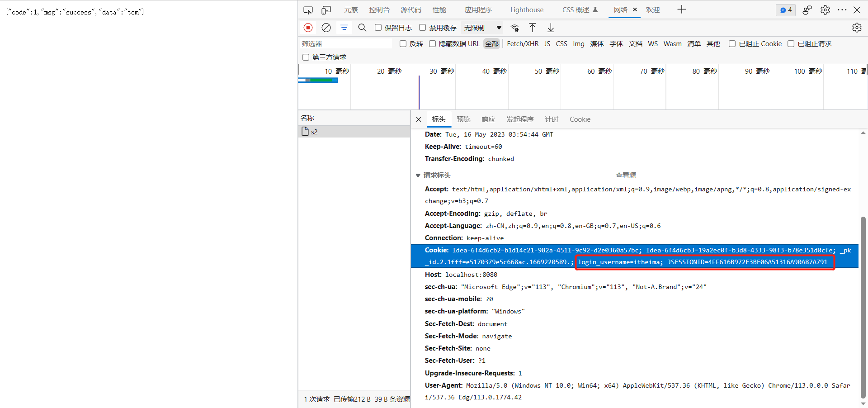Filter requests by Media (媒体)
This screenshot has width=868, height=408.
tap(597, 44)
